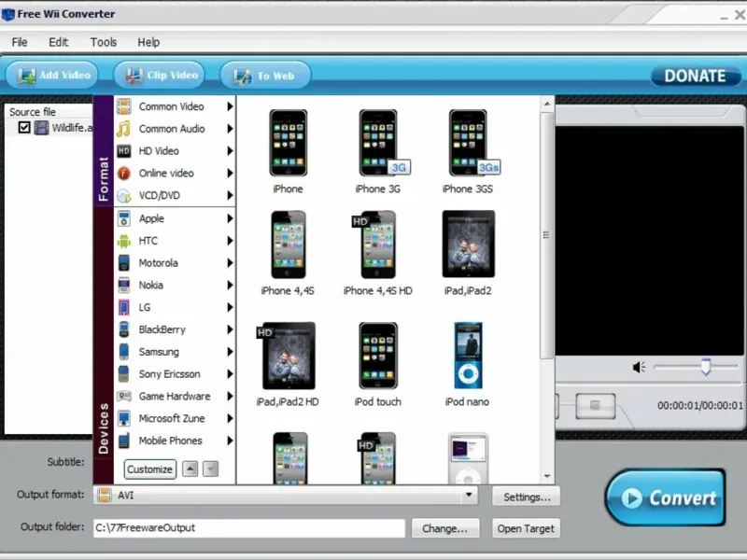Open the Output format dropdown arrow
The height and width of the screenshot is (560, 747).
469,496
